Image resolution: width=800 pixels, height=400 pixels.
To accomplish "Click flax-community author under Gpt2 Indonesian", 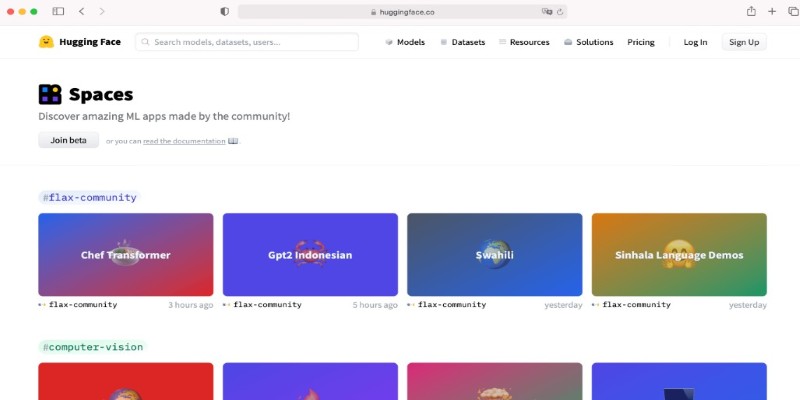I will (268, 305).
